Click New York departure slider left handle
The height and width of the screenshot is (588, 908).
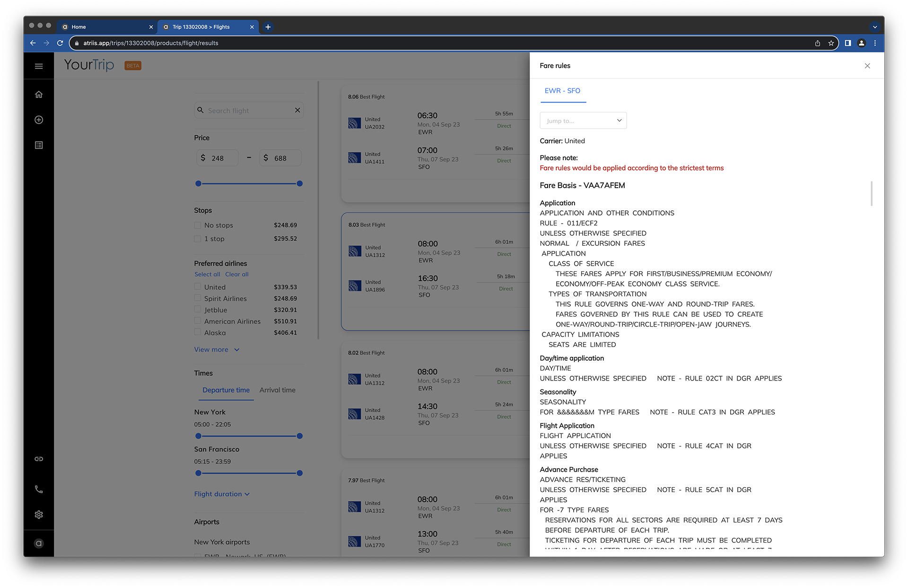(198, 436)
